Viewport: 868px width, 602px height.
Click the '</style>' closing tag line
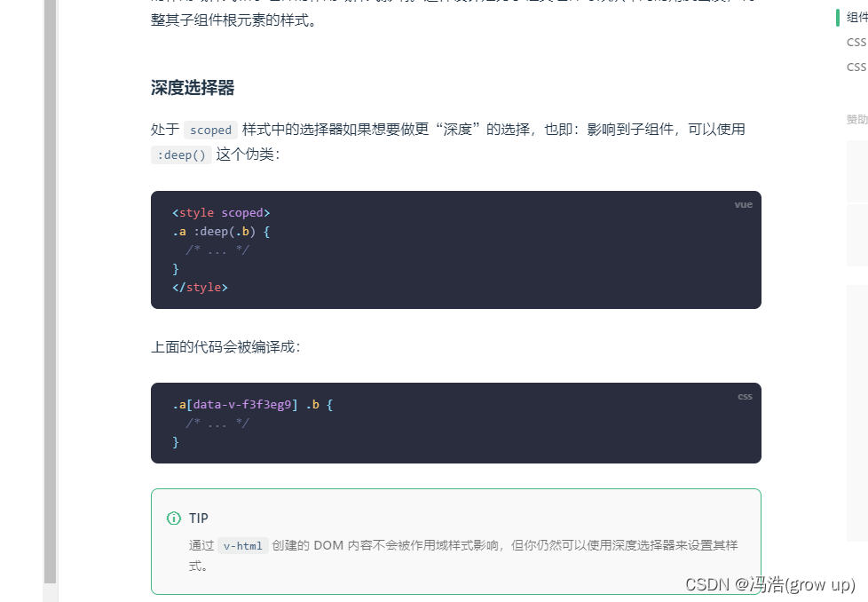pos(200,288)
